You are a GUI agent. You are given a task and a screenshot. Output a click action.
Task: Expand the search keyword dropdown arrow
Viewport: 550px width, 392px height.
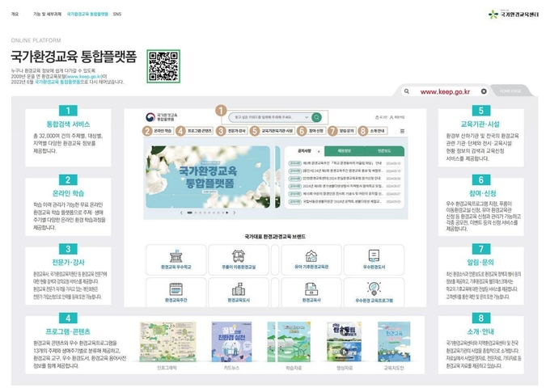[305, 117]
